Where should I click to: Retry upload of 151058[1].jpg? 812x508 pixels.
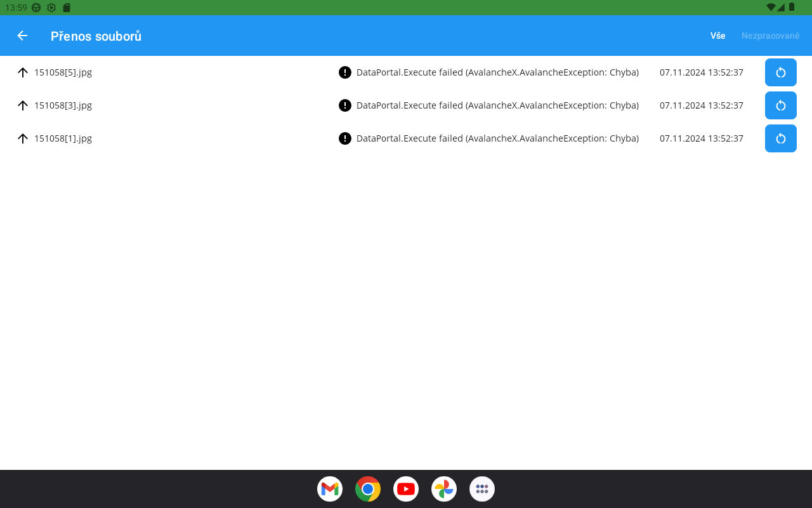780,138
